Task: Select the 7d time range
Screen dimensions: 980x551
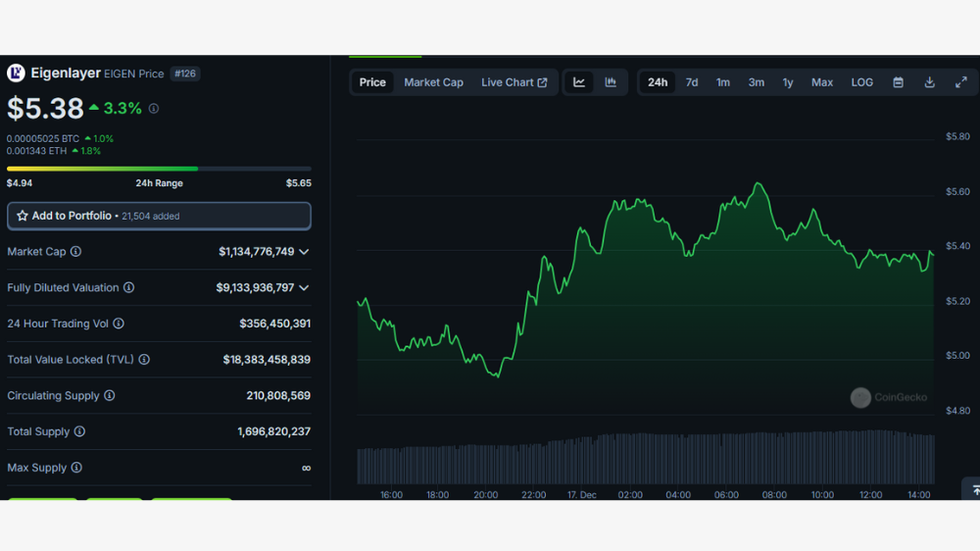Action: 692,82
